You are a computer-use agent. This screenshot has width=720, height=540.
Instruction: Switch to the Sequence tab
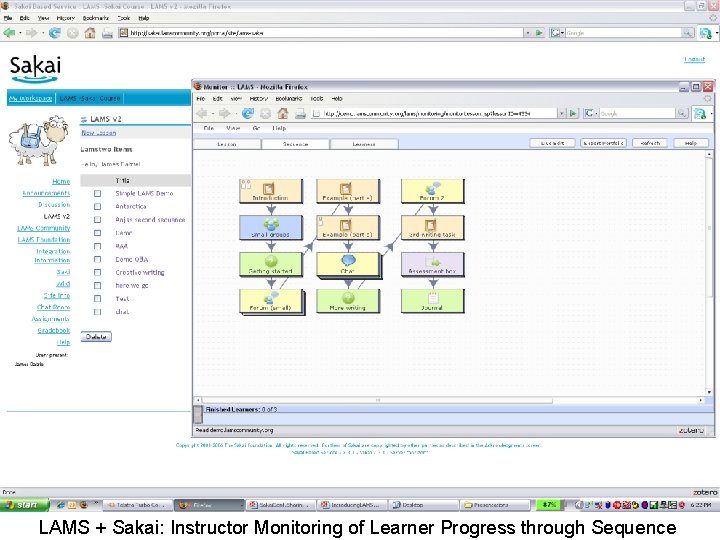pos(295,144)
